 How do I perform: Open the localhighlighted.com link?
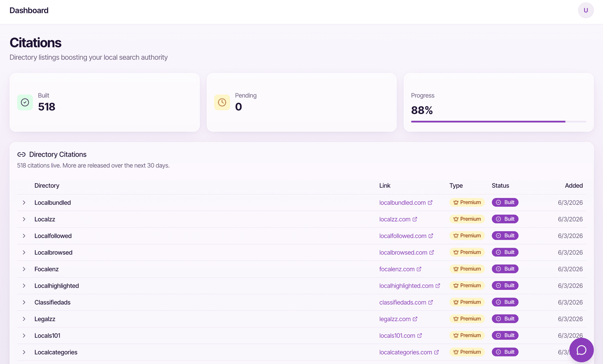406,286
